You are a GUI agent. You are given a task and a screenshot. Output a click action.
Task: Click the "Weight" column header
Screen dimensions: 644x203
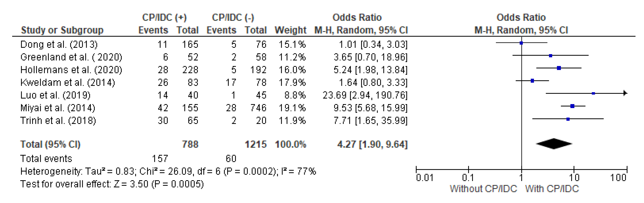point(290,30)
